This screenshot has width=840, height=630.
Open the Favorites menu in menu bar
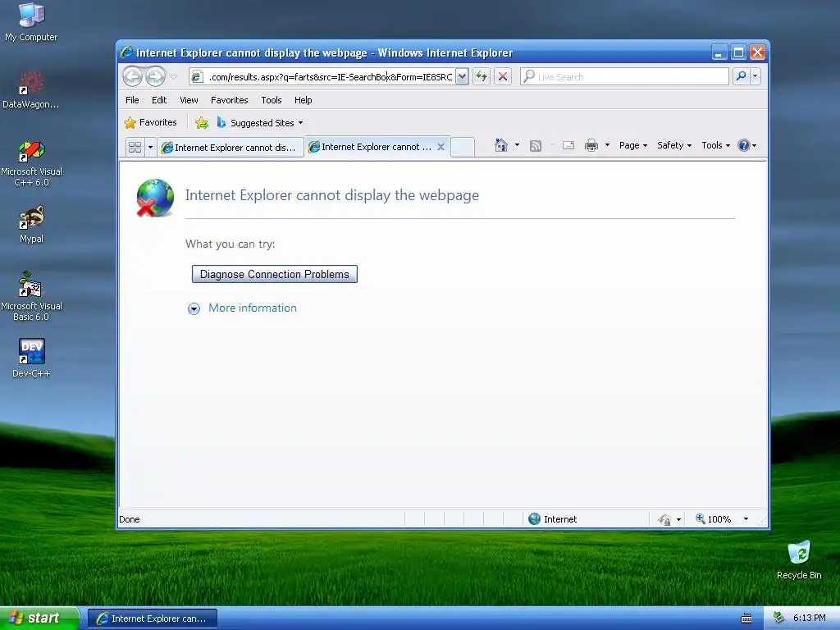click(x=230, y=100)
